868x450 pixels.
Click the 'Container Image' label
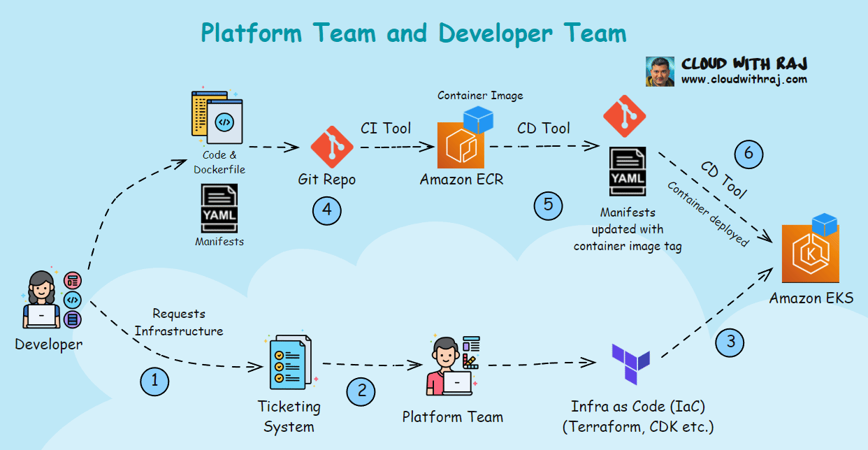[480, 96]
